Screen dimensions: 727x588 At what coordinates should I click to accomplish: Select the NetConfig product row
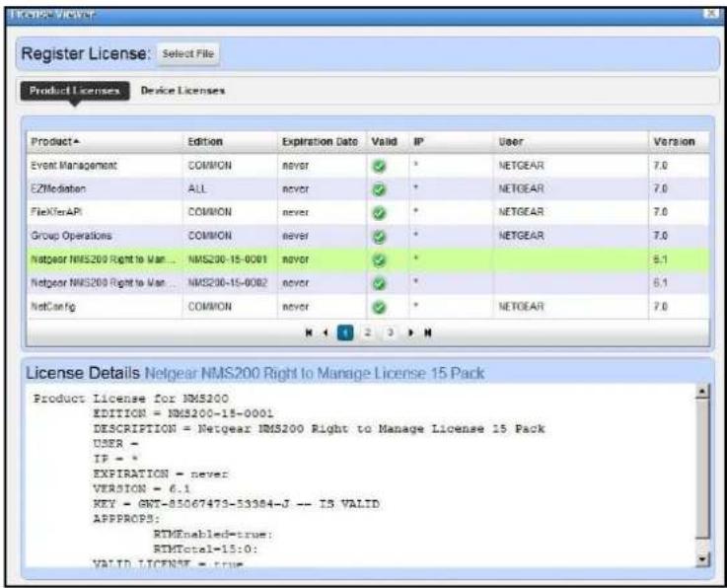tap(368, 307)
